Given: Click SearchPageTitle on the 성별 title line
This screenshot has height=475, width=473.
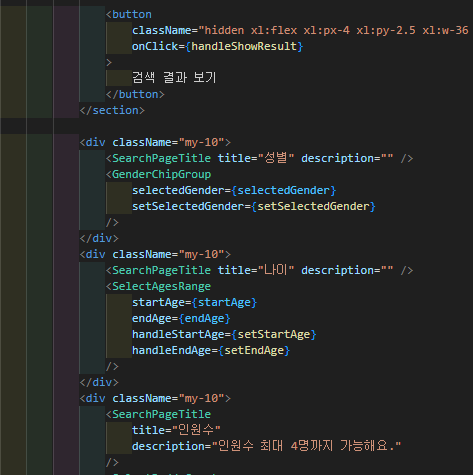Looking at the screenshot, I should click(161, 158).
